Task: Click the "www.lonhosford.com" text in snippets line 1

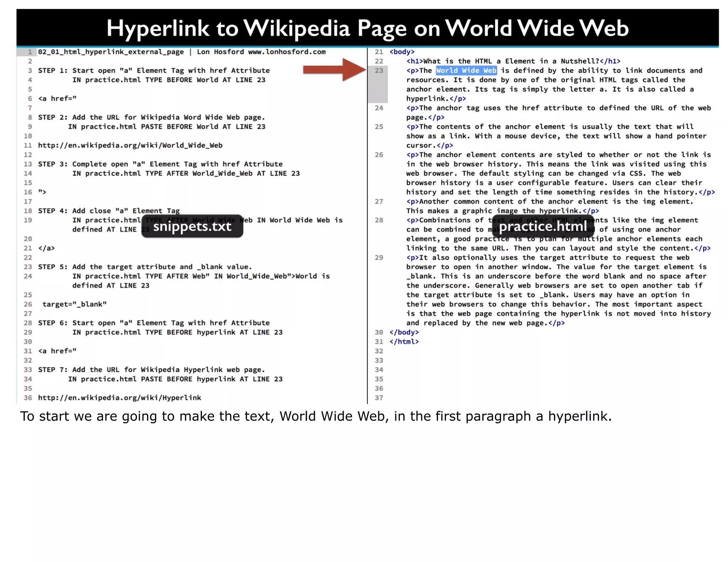Action: pos(287,52)
